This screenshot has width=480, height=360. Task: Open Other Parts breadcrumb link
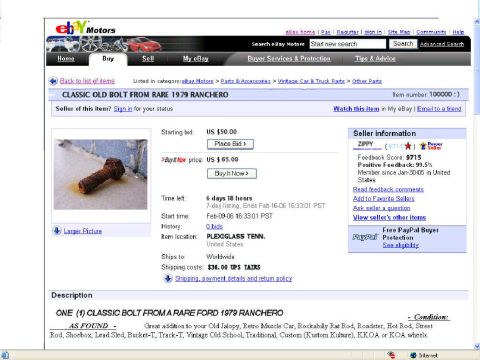click(x=367, y=81)
